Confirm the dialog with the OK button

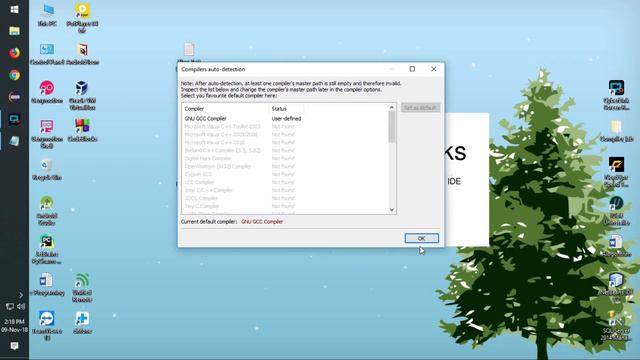pyautogui.click(x=422, y=238)
